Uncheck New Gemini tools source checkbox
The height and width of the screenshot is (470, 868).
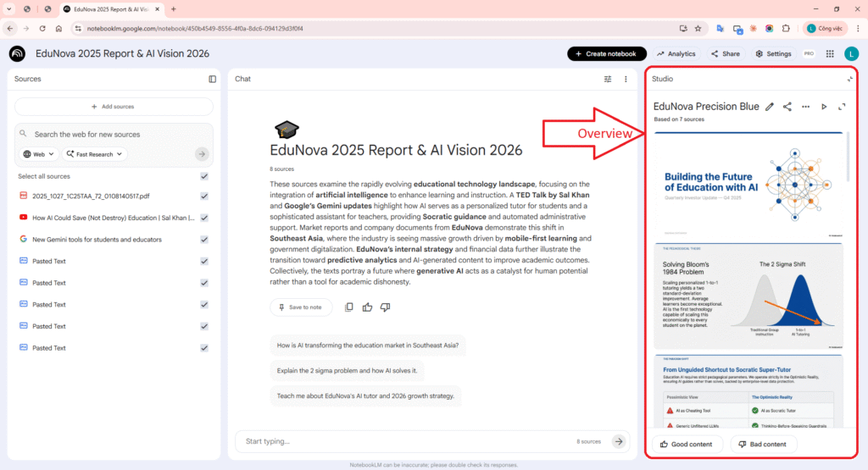[x=204, y=240]
